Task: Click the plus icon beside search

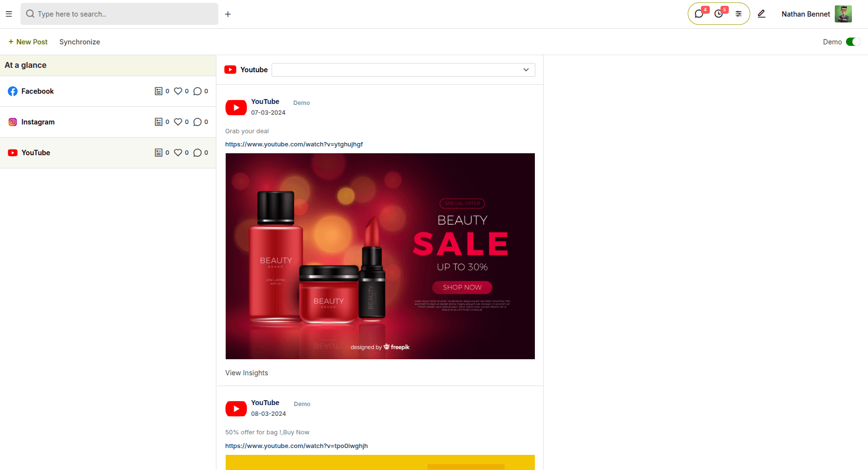Action: [x=228, y=14]
